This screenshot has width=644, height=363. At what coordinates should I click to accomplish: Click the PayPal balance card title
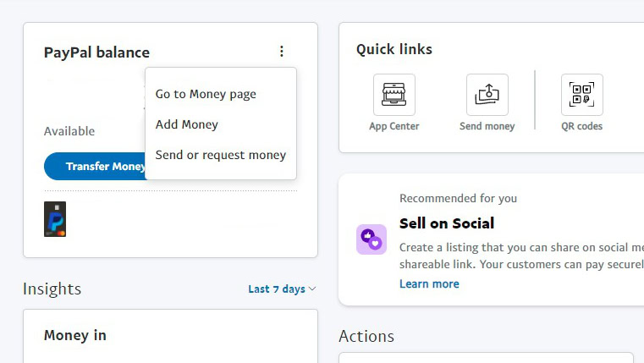96,52
